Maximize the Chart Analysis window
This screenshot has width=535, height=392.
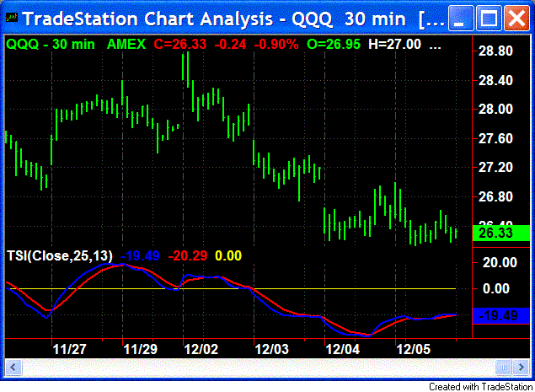click(489, 18)
